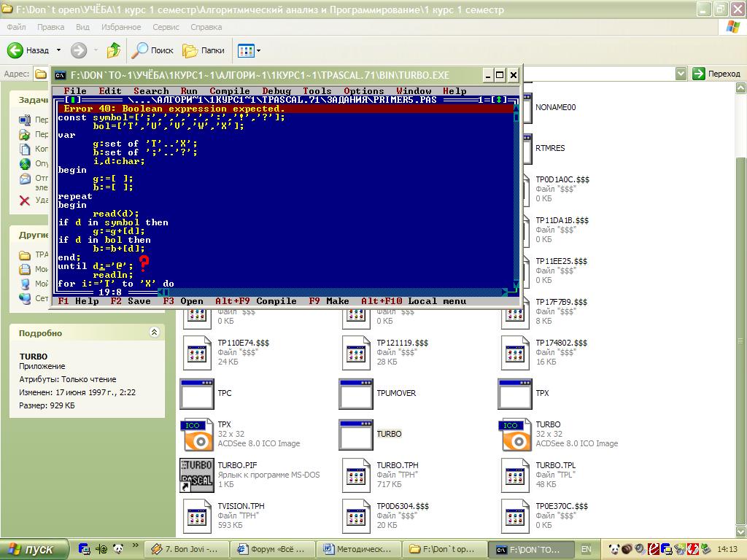Toggle the editor zoom box in Turbo Pascal
The image size is (747, 560).
tap(498, 100)
